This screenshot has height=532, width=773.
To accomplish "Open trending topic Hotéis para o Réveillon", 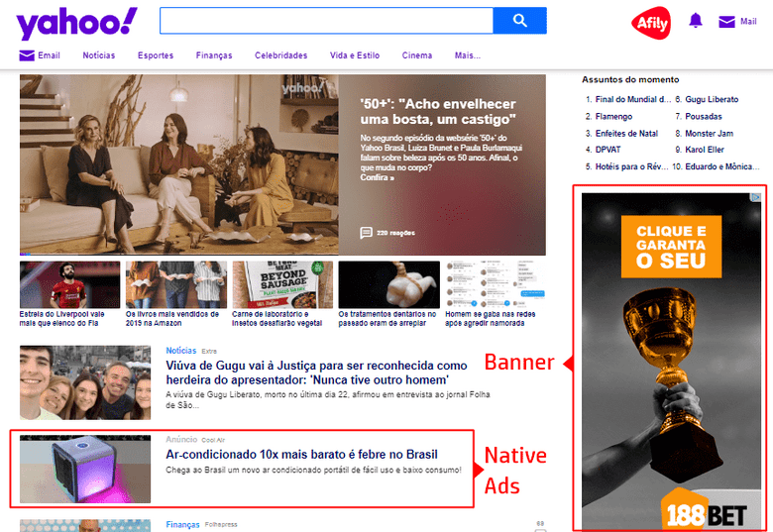I will click(631, 166).
